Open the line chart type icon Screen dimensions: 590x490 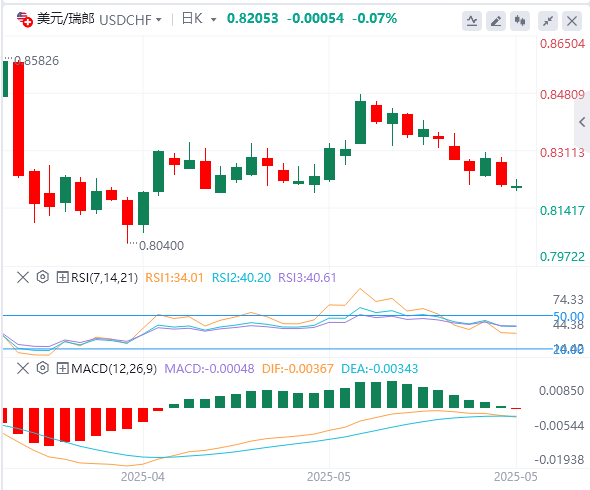472,20
